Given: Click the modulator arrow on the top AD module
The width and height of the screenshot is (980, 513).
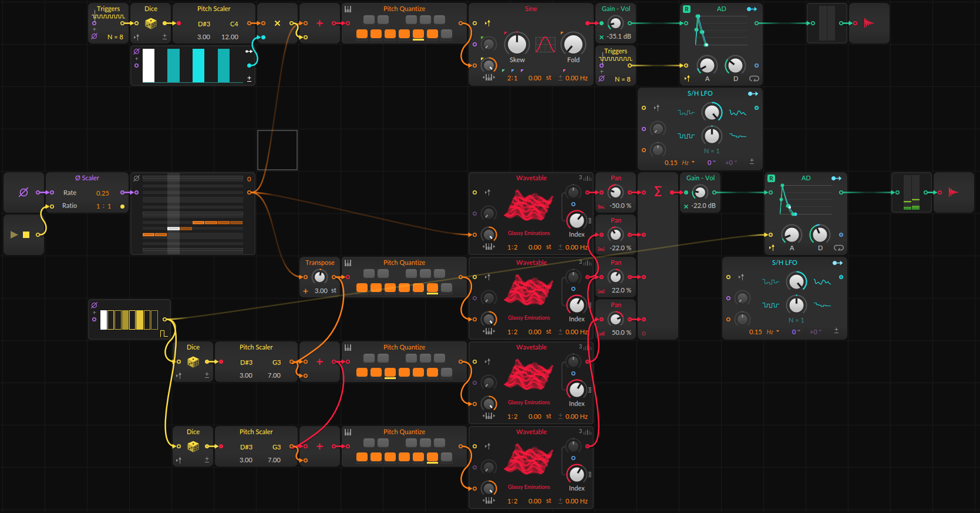Looking at the screenshot, I should 752,9.
